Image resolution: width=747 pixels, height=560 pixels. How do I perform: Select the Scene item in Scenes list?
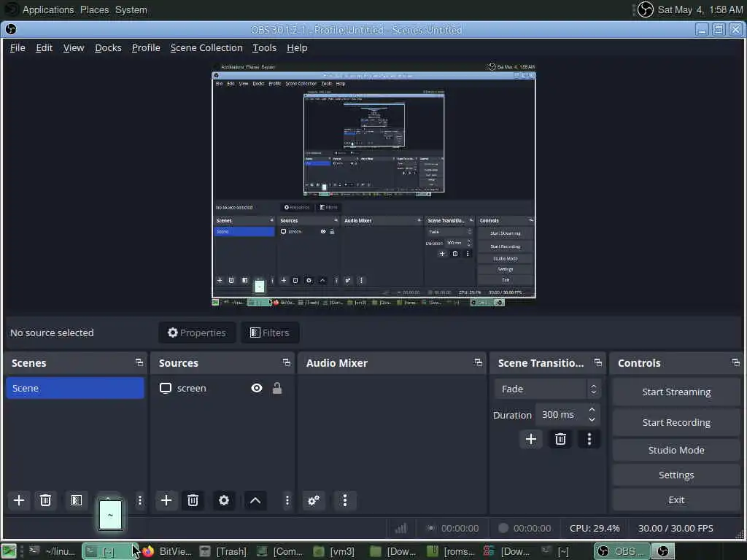click(75, 388)
